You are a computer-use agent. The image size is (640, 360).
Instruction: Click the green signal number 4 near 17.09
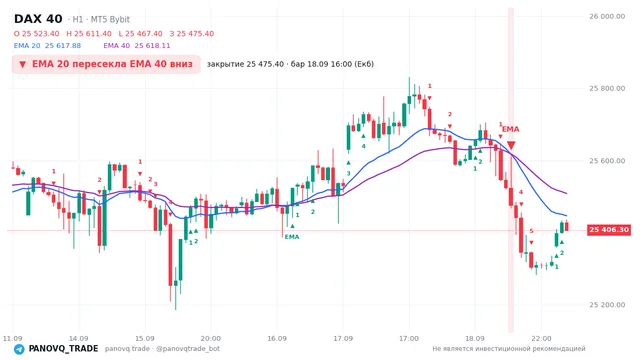pyautogui.click(x=363, y=146)
